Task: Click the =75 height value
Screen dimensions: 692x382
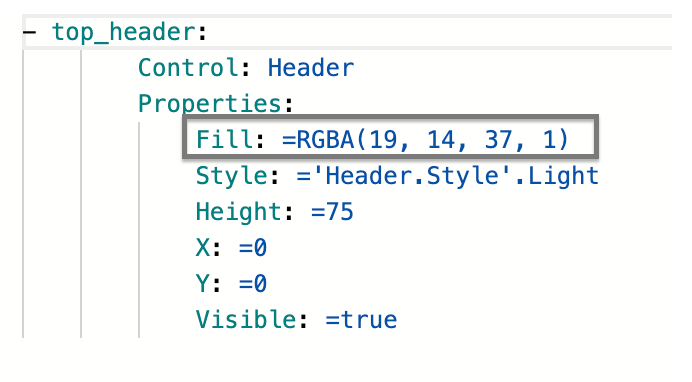Action: [332, 211]
